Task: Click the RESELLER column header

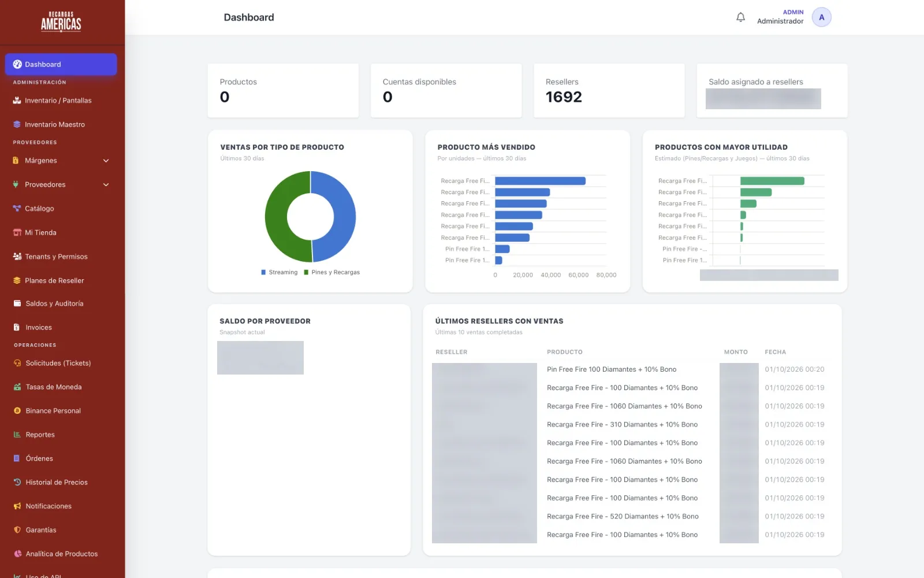Action: click(452, 352)
